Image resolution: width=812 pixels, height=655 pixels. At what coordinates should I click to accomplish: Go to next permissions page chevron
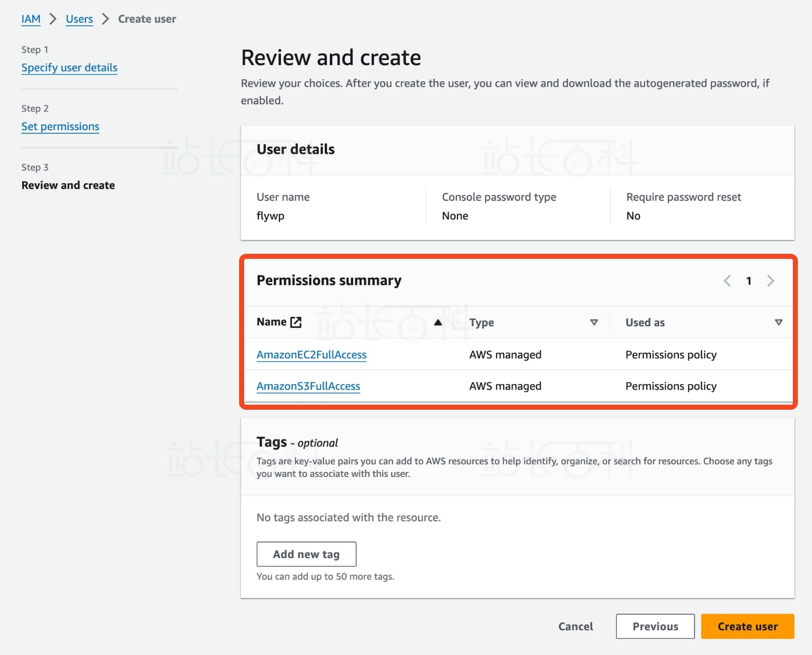pos(770,281)
